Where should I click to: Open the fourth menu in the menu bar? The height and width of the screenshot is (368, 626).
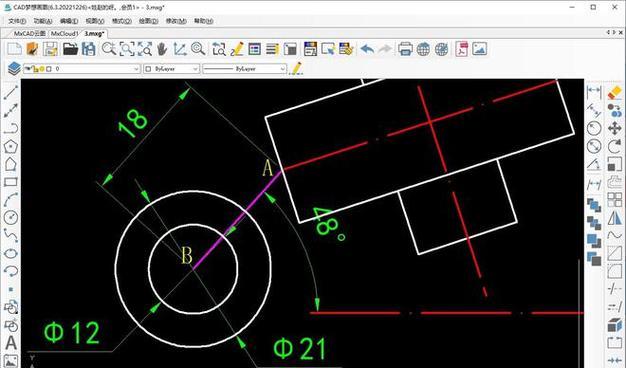point(95,21)
